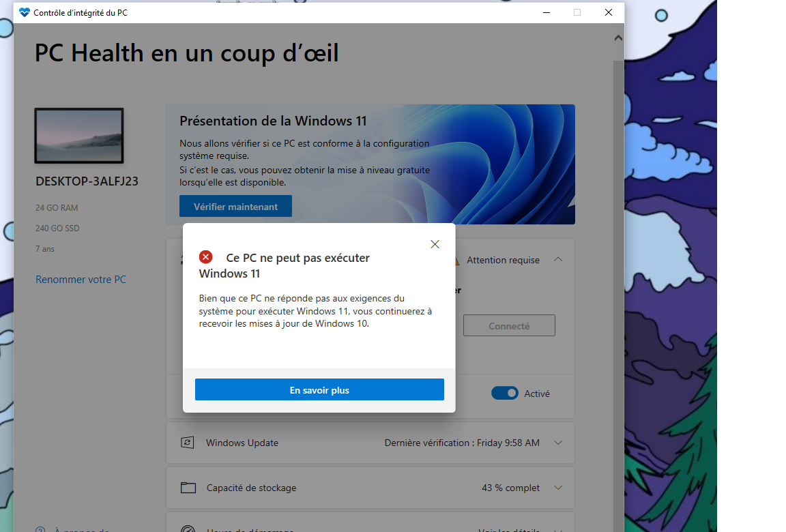The height and width of the screenshot is (532, 786).
Task: Click the scrollbar up arrow
Action: 618,38
